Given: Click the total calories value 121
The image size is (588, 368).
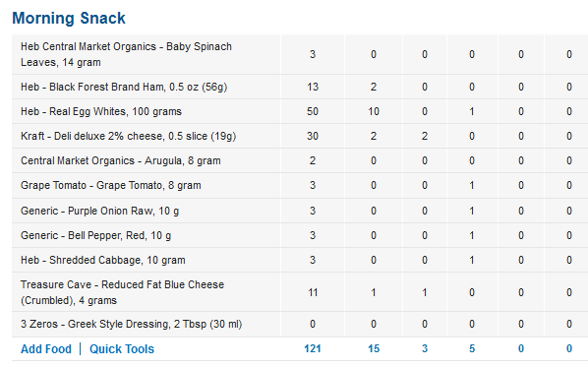Looking at the screenshot, I should (313, 349).
